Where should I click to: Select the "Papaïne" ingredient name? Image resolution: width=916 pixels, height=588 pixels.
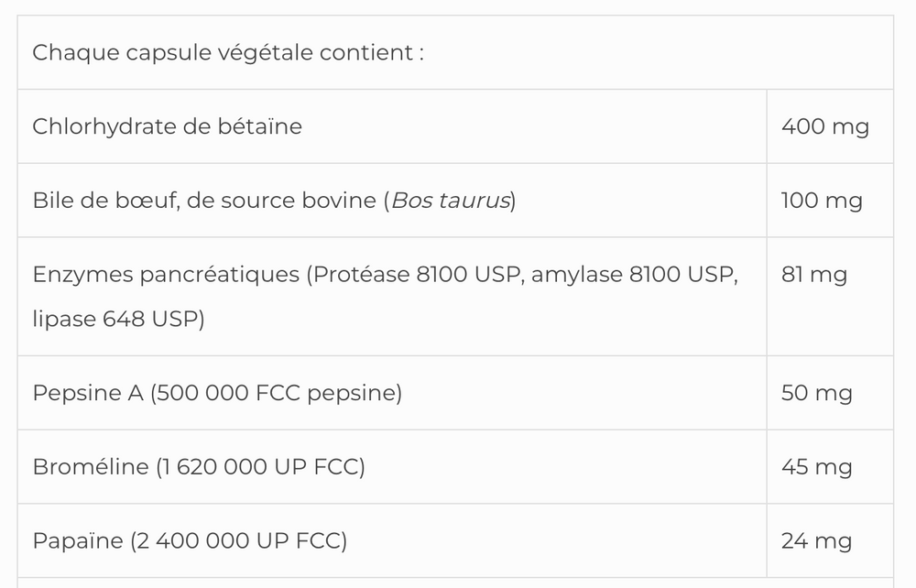click(x=77, y=541)
